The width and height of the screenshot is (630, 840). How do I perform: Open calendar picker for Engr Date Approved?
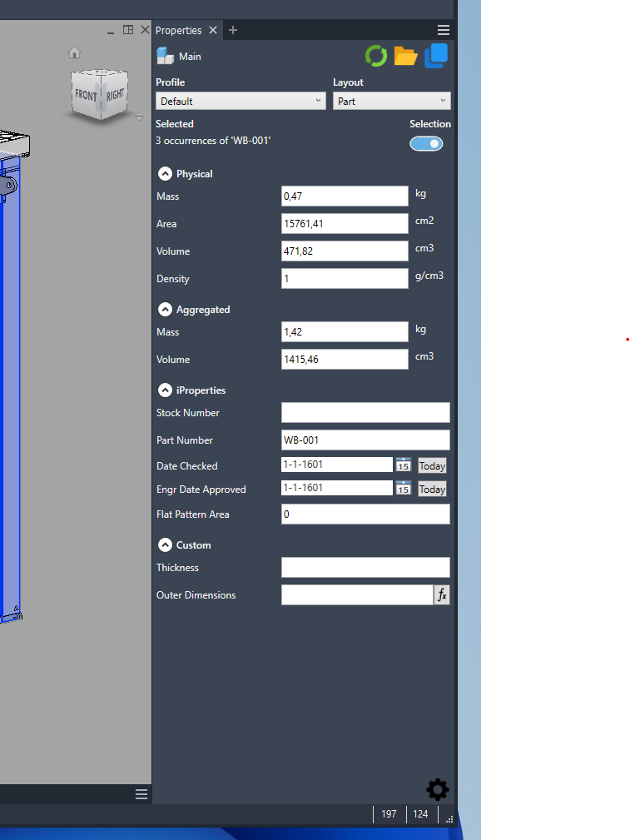click(x=403, y=488)
